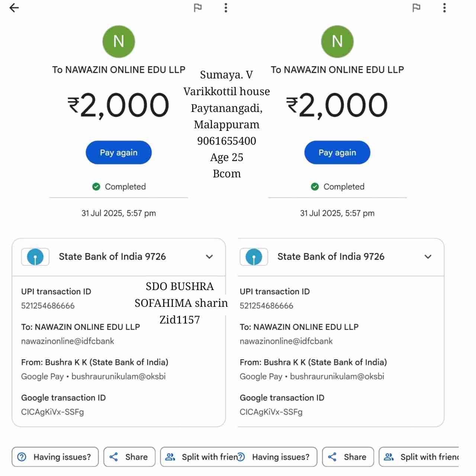The height and width of the screenshot is (476, 476).
Task: Click right Split with friends button
Action: click(x=419, y=457)
